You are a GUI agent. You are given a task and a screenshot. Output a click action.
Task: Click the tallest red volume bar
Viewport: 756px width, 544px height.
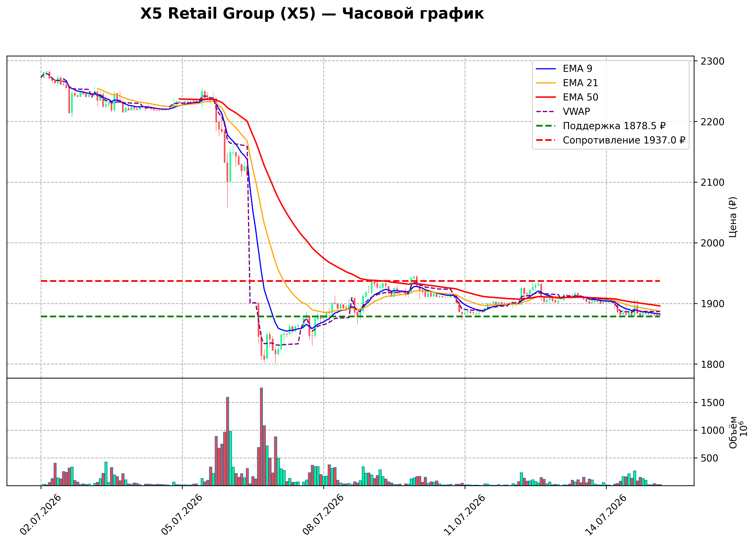coord(261,437)
